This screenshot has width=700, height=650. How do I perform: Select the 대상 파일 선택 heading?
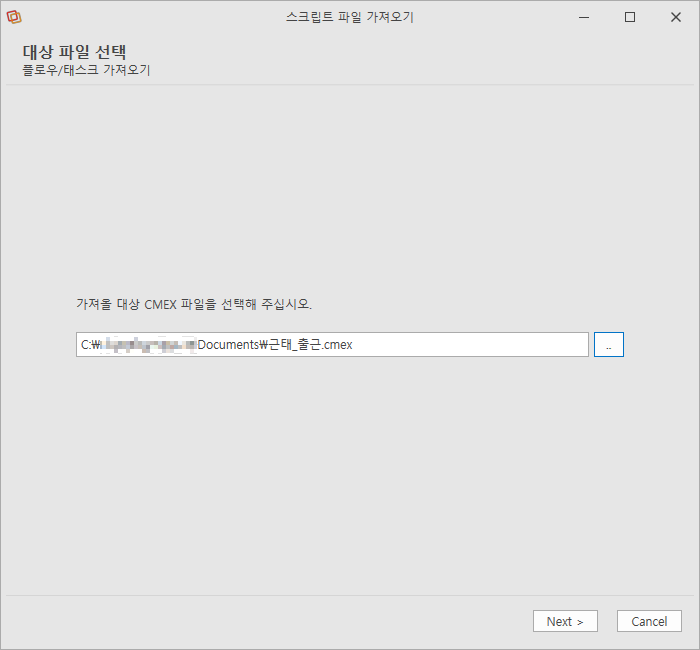74,52
